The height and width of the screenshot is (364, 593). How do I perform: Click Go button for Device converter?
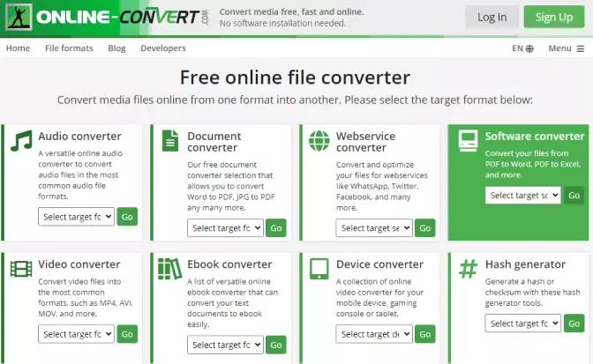(424, 334)
